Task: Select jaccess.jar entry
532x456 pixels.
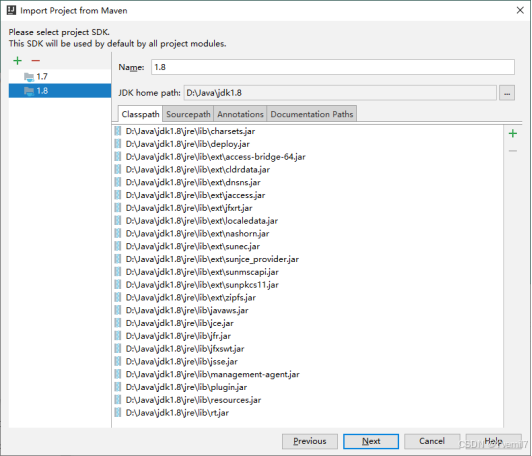Action: tap(195, 195)
